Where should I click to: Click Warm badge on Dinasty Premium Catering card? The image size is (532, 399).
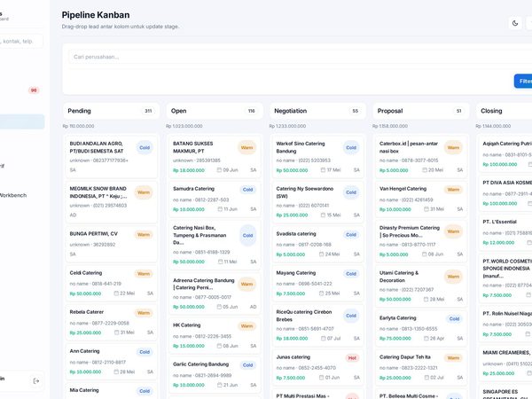coord(453,231)
